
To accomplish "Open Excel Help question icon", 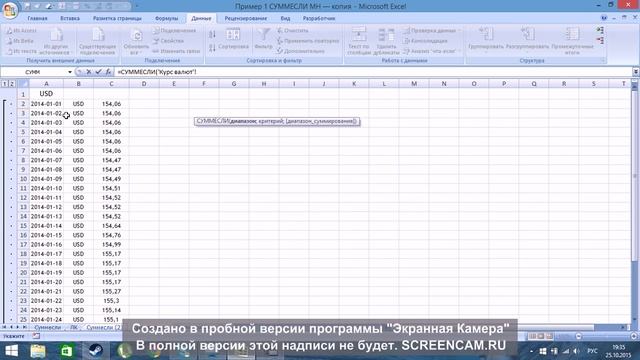I will point(604,18).
